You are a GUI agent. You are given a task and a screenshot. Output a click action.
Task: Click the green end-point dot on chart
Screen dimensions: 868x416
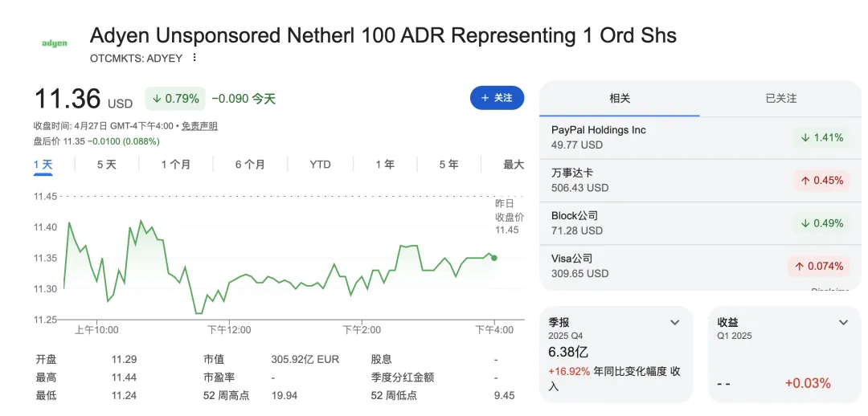tap(493, 258)
